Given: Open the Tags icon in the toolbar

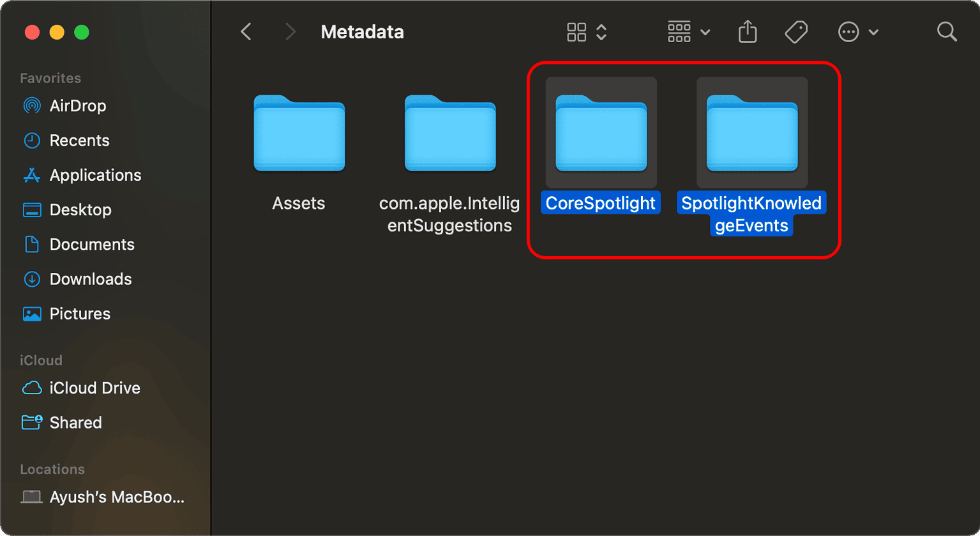Looking at the screenshot, I should [x=796, y=31].
